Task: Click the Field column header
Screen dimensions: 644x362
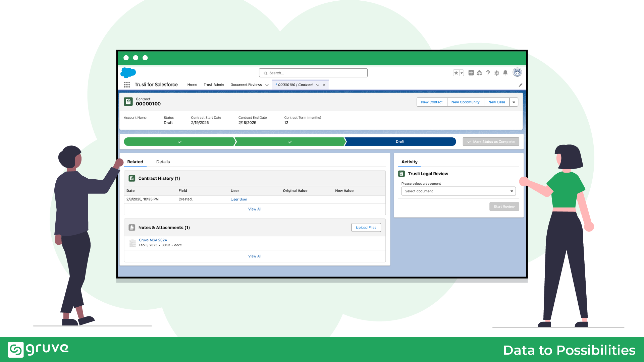Action: point(183,191)
